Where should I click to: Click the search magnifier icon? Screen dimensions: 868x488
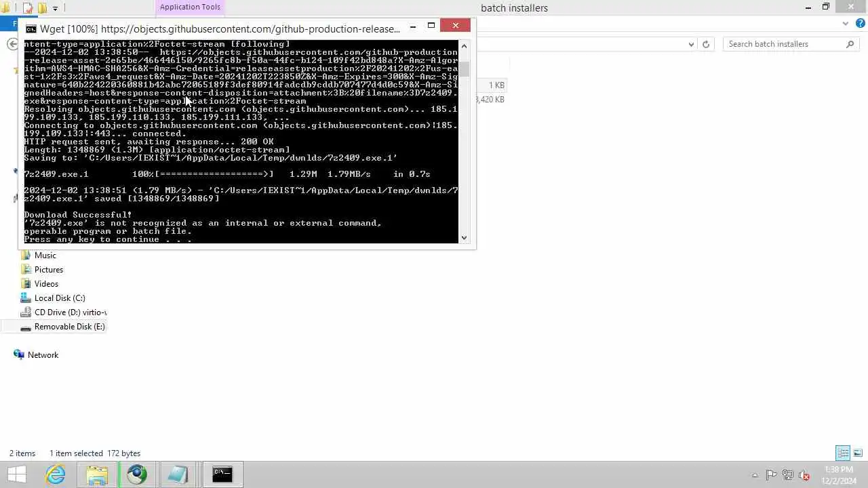point(850,44)
